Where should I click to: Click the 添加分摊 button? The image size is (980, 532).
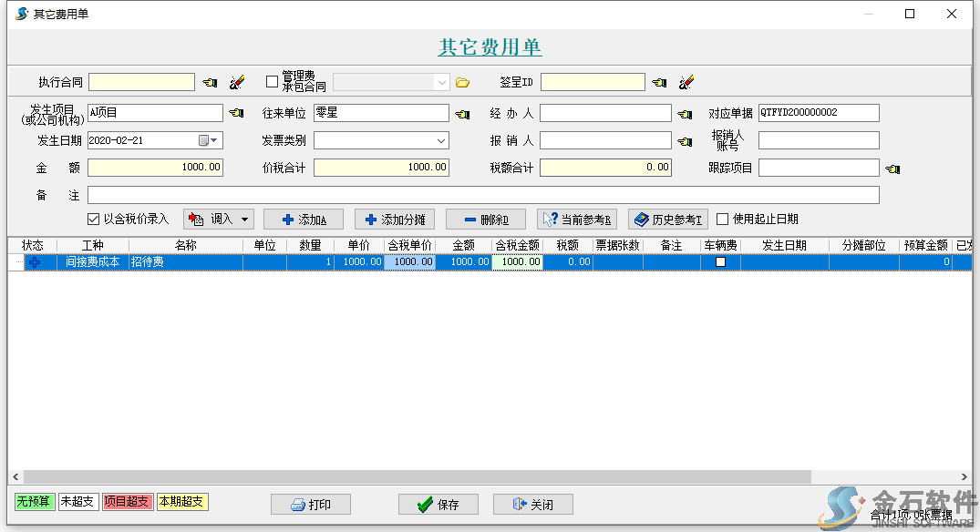pyautogui.click(x=395, y=220)
